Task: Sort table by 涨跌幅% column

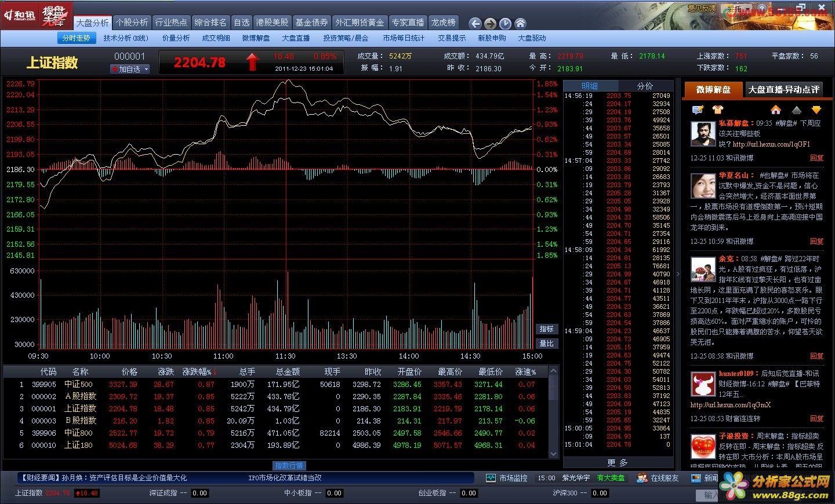Action: click(200, 371)
